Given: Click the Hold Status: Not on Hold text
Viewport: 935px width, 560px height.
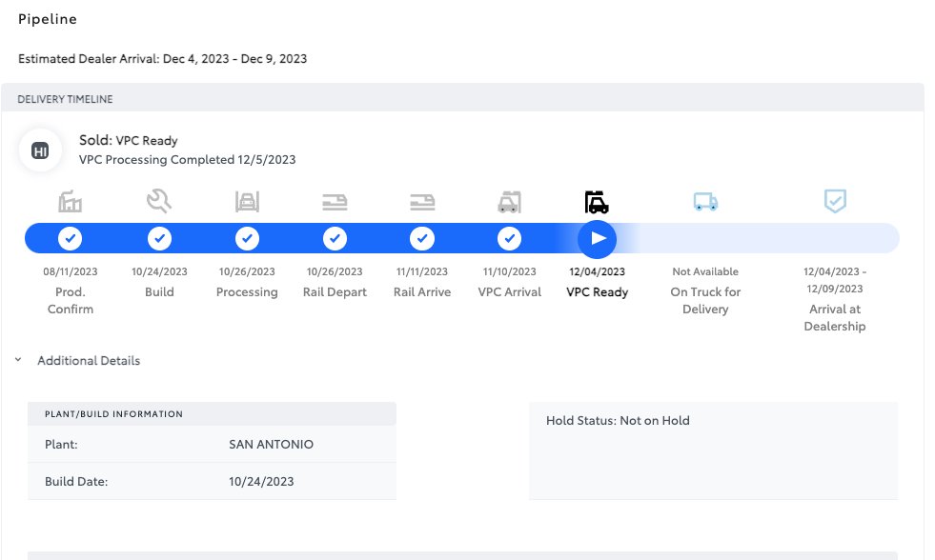Looking at the screenshot, I should pyautogui.click(x=618, y=421).
